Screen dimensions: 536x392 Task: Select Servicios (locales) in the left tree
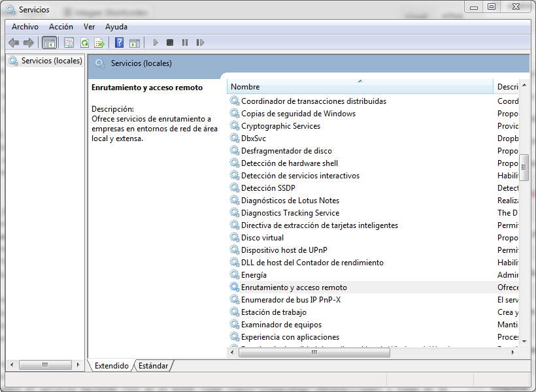[52, 61]
